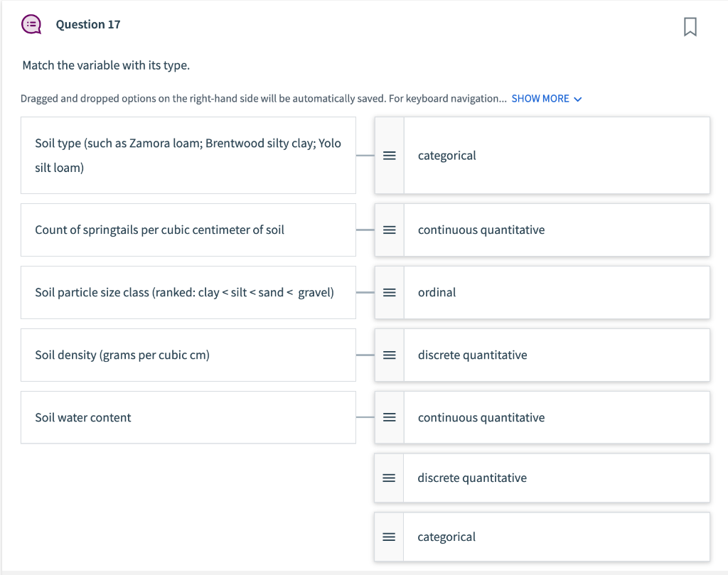Bookmark Question 17 with the flag icon

(x=690, y=26)
